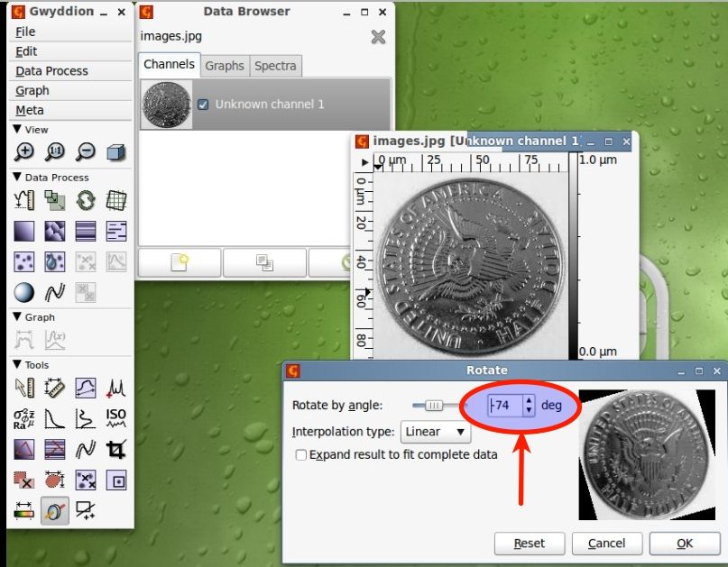Click the Unrotate skewed grid icon
The image size is (728, 567).
pos(116,200)
